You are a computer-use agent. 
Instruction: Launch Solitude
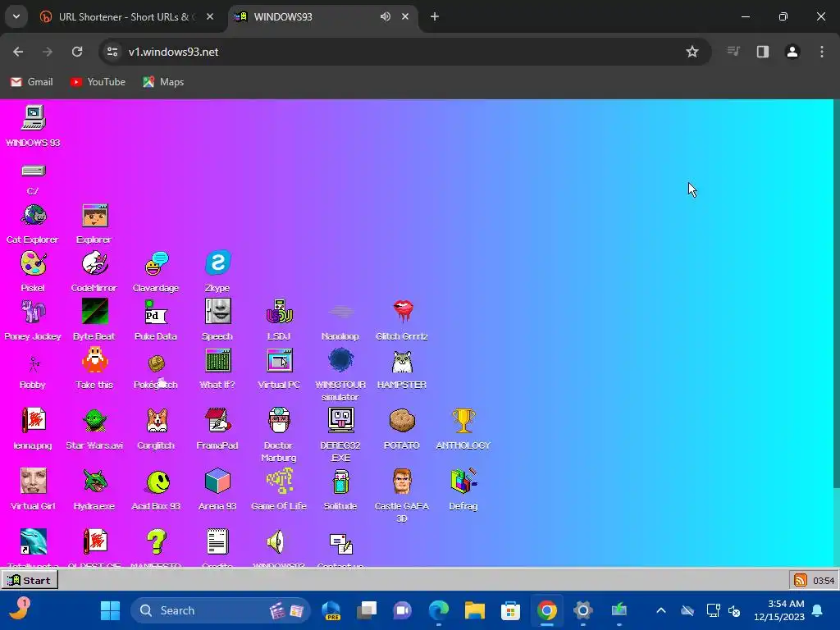(340, 482)
